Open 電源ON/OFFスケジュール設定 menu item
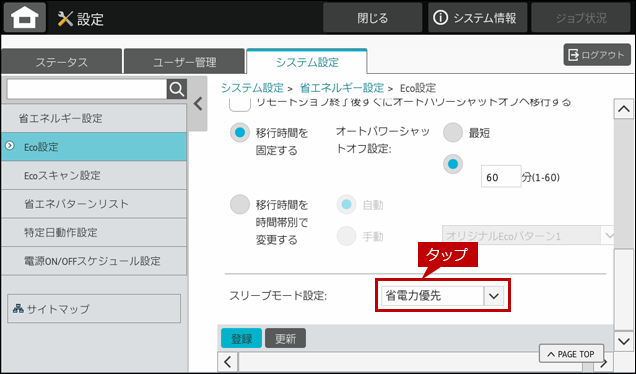The width and height of the screenshot is (636, 374). click(x=94, y=260)
